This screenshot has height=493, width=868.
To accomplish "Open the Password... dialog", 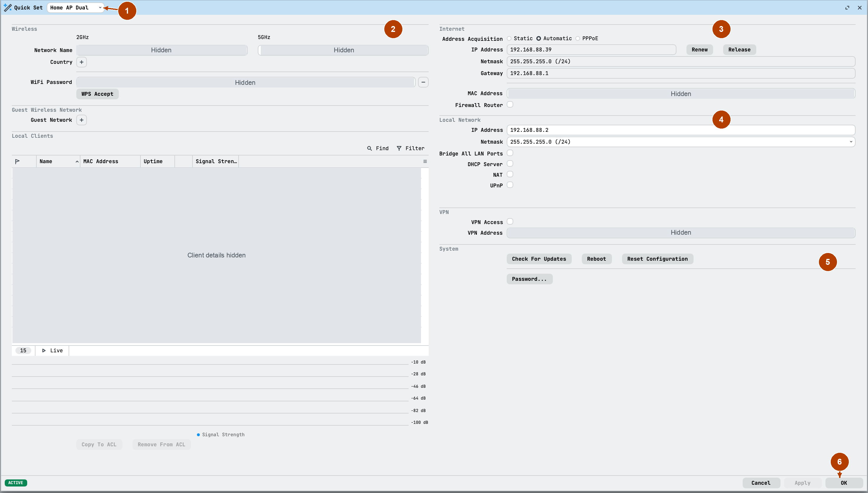I will [529, 279].
